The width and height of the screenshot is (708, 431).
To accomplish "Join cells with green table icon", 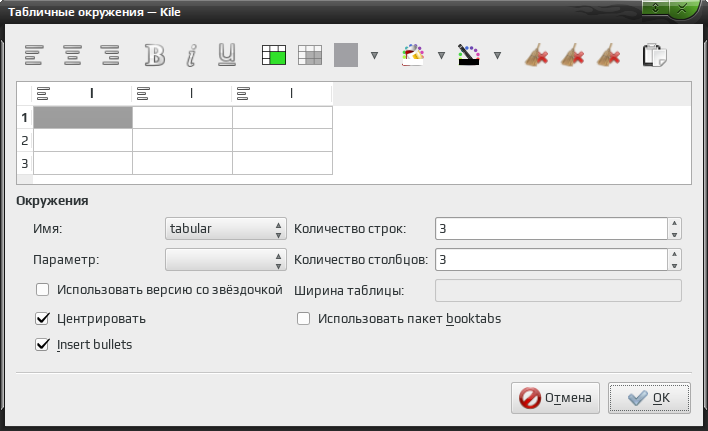I will [x=274, y=55].
